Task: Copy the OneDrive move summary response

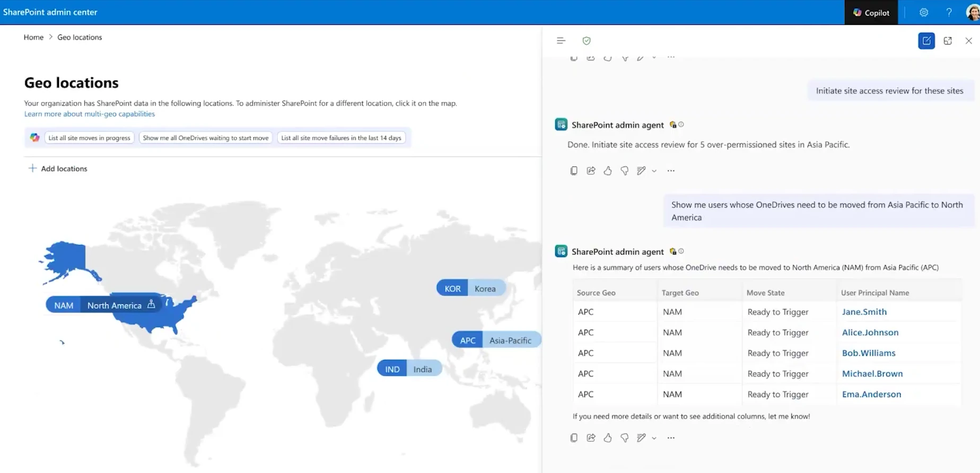Action: [x=574, y=438]
